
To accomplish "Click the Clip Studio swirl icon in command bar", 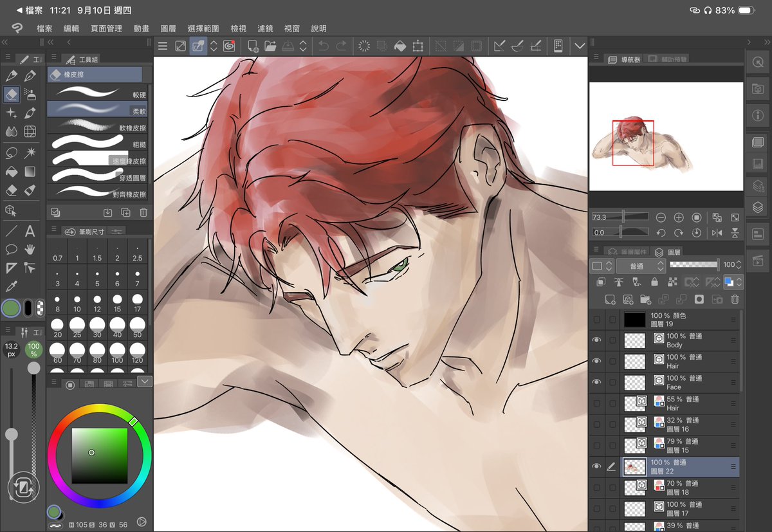I will tap(230, 46).
